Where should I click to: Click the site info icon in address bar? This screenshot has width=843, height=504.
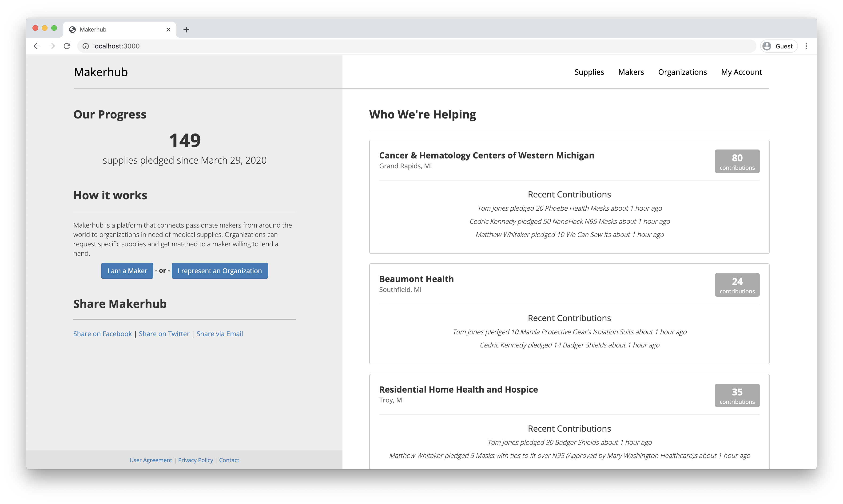point(86,46)
